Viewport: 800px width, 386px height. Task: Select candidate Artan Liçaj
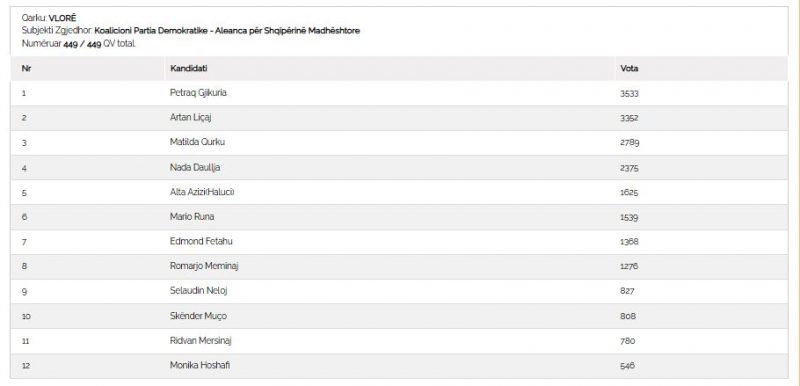point(190,118)
